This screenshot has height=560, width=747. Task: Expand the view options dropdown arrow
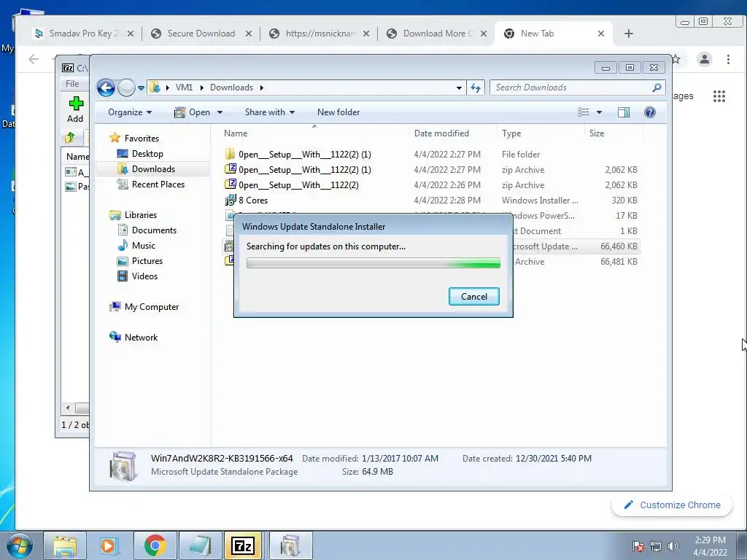[x=600, y=112]
